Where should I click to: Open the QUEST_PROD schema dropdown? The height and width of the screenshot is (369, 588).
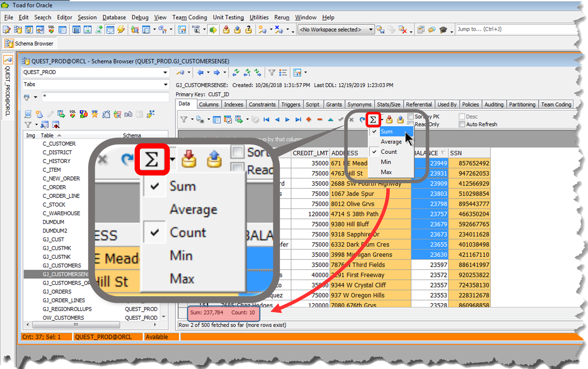pyautogui.click(x=165, y=72)
